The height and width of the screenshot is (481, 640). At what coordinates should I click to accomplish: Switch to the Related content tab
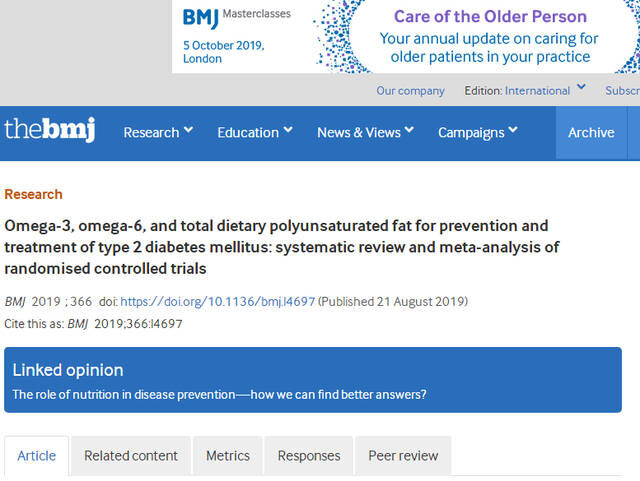tap(131, 456)
